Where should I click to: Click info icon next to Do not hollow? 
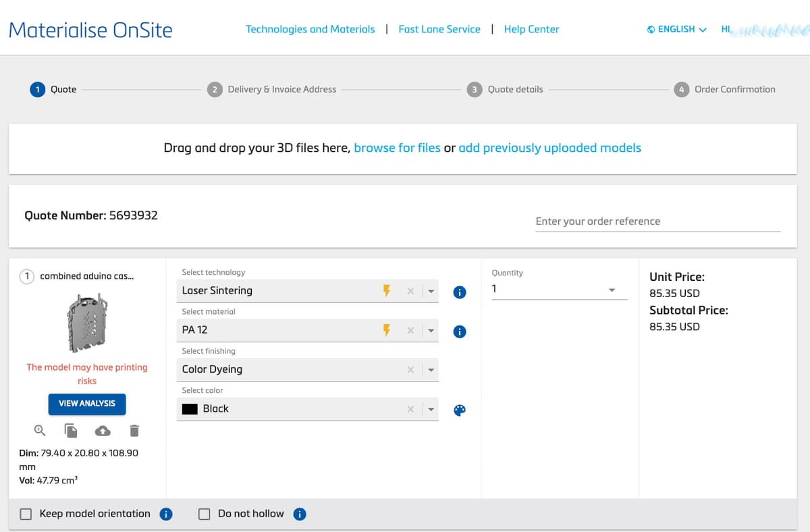coord(300,514)
